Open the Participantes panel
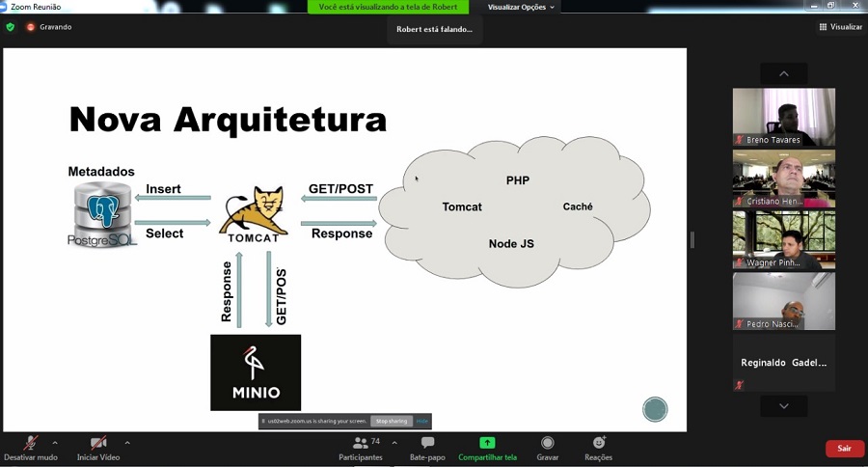The image size is (868, 467). coord(360,443)
